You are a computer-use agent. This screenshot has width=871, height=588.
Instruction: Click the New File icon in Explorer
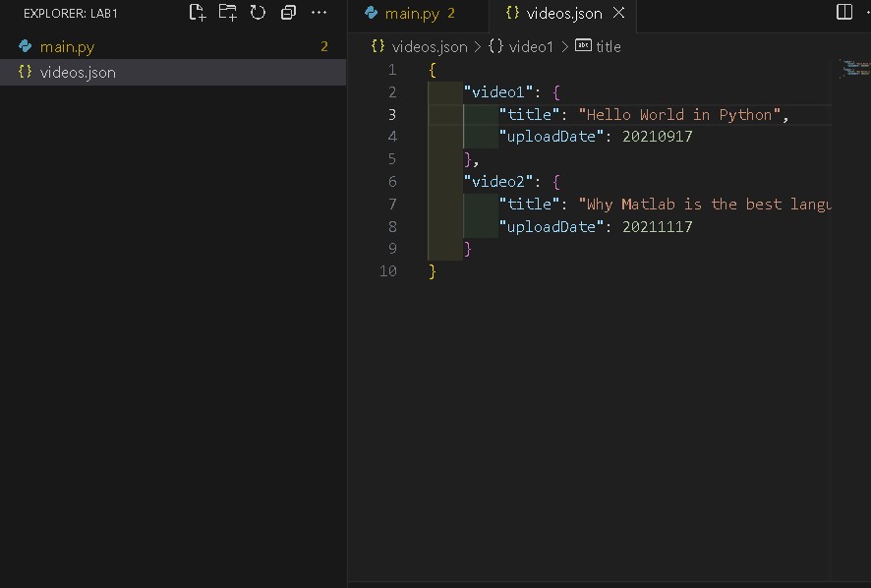[198, 13]
